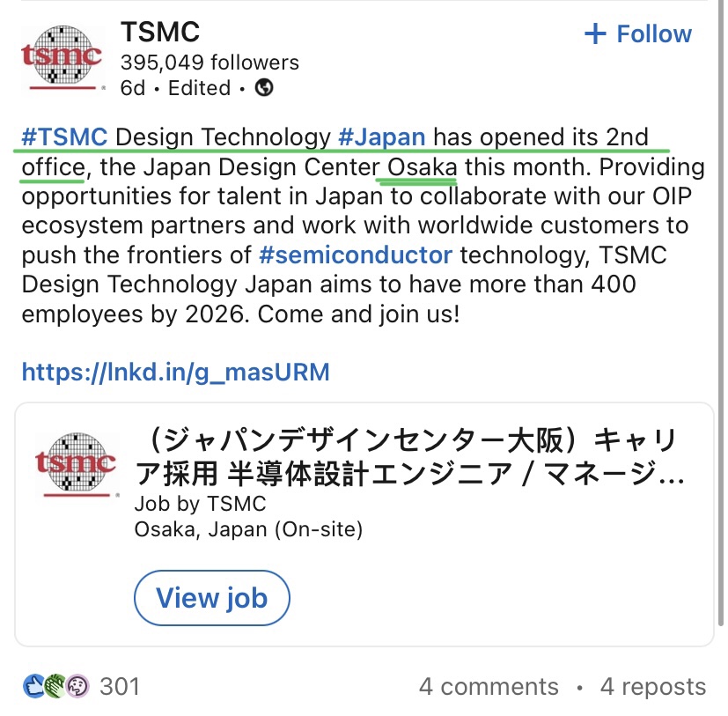
Task: Click the TSMC logo profile picture
Action: tap(63, 58)
